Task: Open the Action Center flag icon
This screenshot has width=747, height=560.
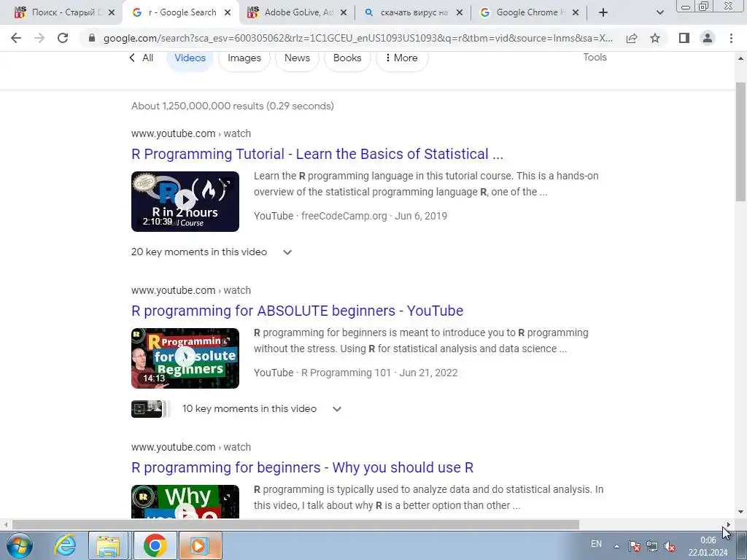Action: tap(635, 546)
